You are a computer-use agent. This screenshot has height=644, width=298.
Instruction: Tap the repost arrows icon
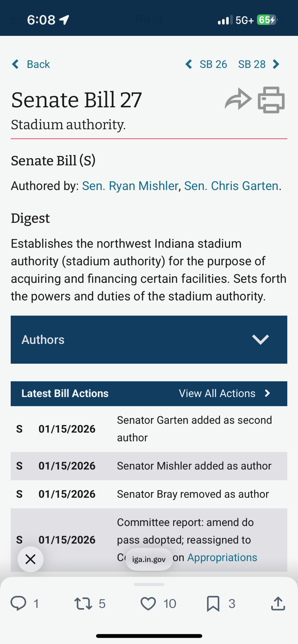pos(83,603)
